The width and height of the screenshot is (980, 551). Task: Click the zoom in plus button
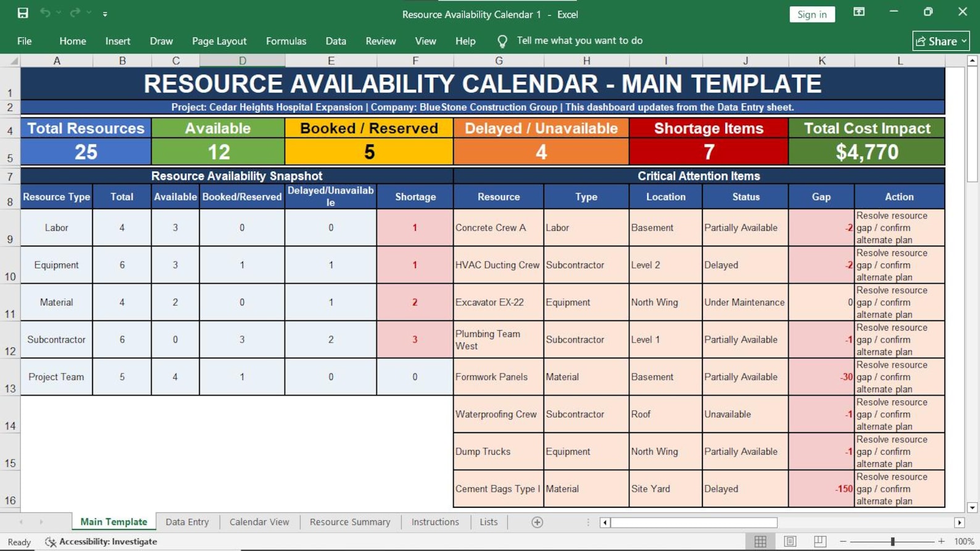click(x=941, y=541)
